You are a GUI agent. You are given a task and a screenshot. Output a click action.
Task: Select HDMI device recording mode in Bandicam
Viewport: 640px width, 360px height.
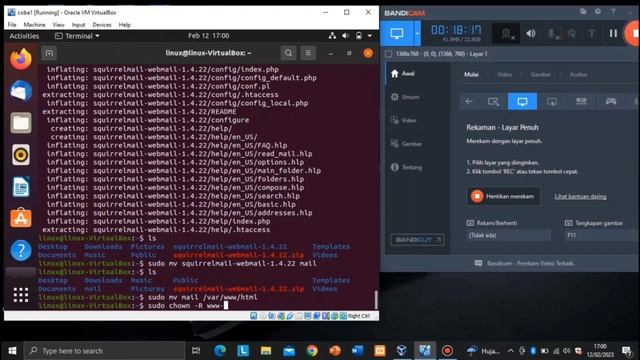point(581,101)
